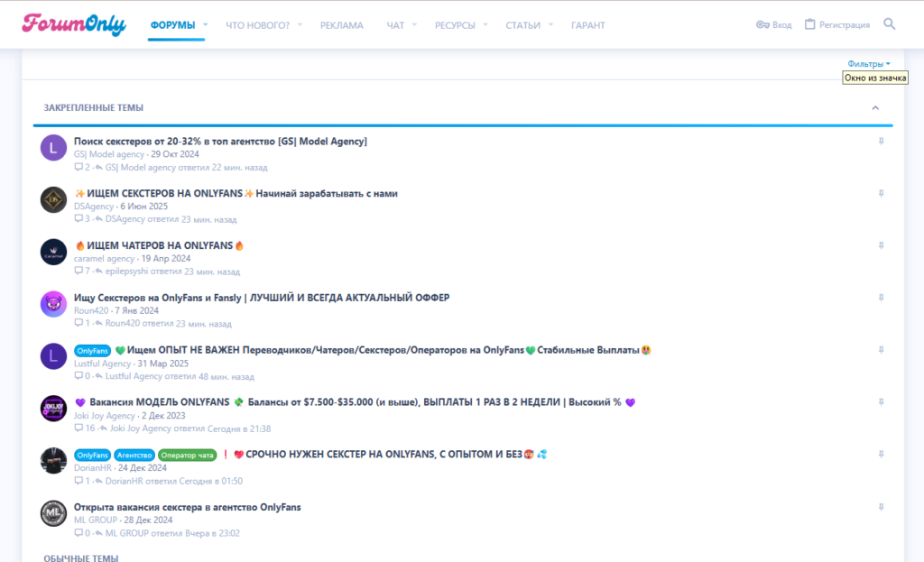Open thread СРОЧНО НУЖЕН СЕКСТЕР НА ONLYFANS
Screen dimensions: 924x562
point(383,454)
